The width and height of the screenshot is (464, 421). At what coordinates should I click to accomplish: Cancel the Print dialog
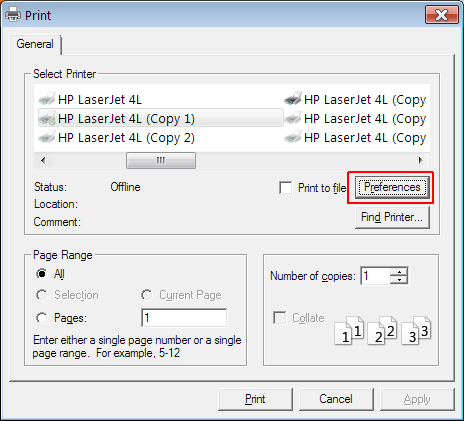point(336,399)
